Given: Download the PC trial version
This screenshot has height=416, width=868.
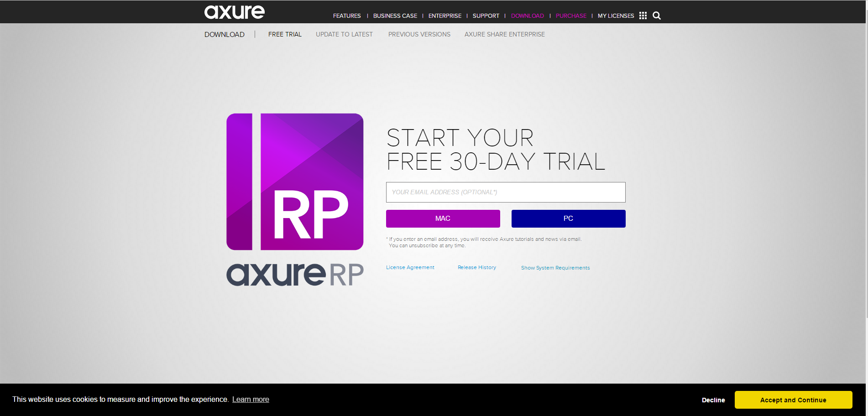Looking at the screenshot, I should click(569, 218).
